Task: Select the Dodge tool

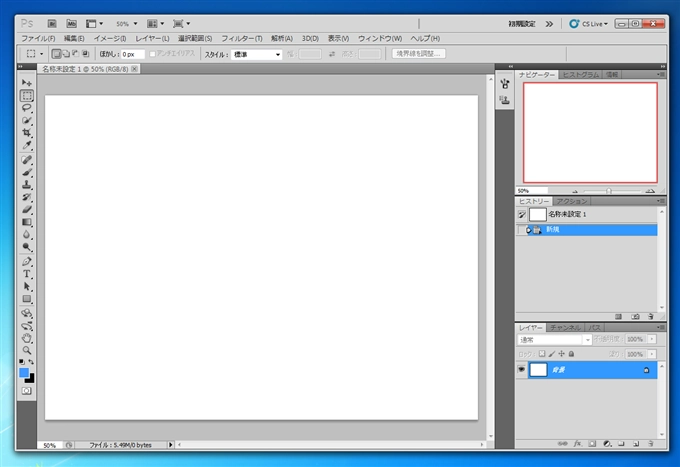Action: 27,247
